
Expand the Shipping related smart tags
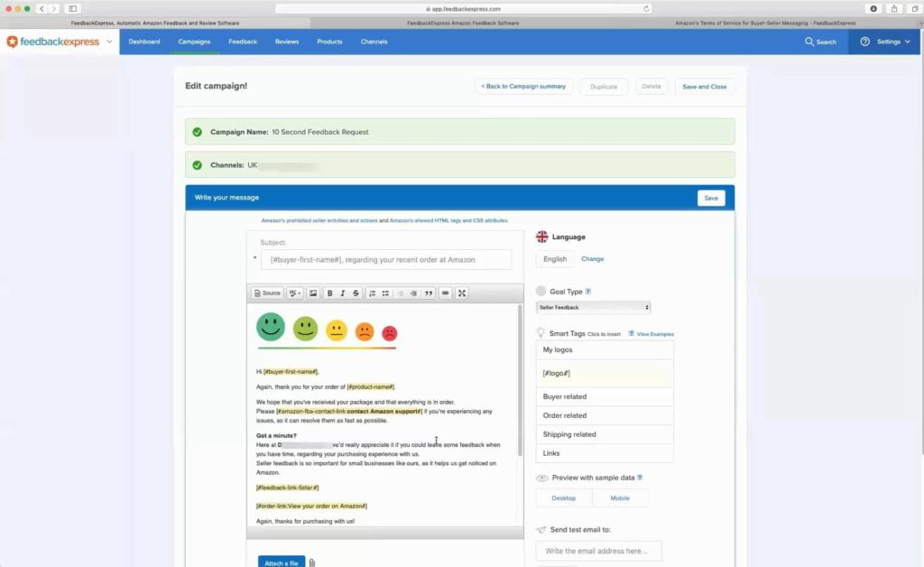click(x=605, y=434)
